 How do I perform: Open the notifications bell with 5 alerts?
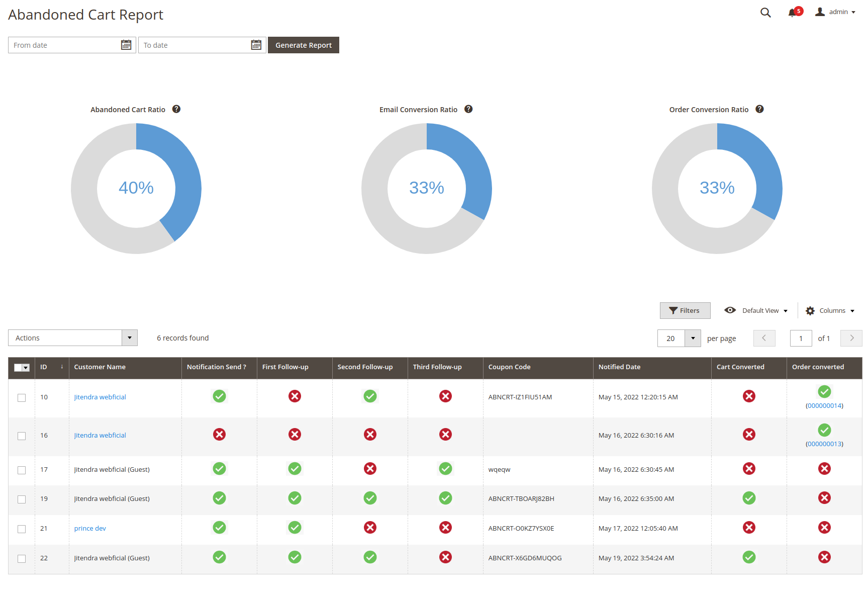tap(795, 12)
